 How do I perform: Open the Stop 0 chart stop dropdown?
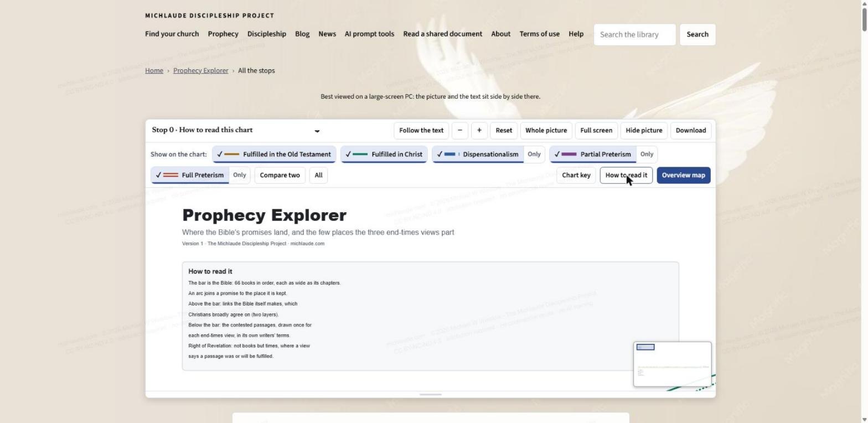(x=236, y=131)
